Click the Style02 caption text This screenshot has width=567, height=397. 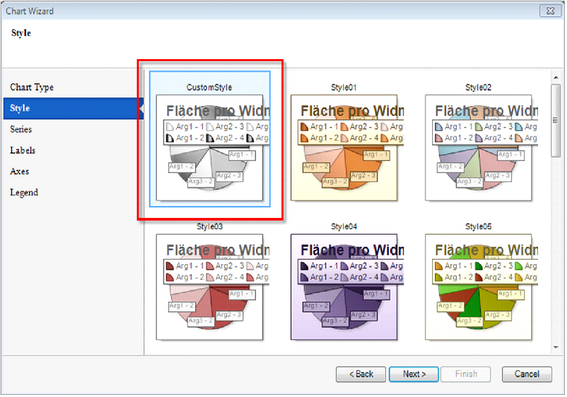tap(478, 87)
